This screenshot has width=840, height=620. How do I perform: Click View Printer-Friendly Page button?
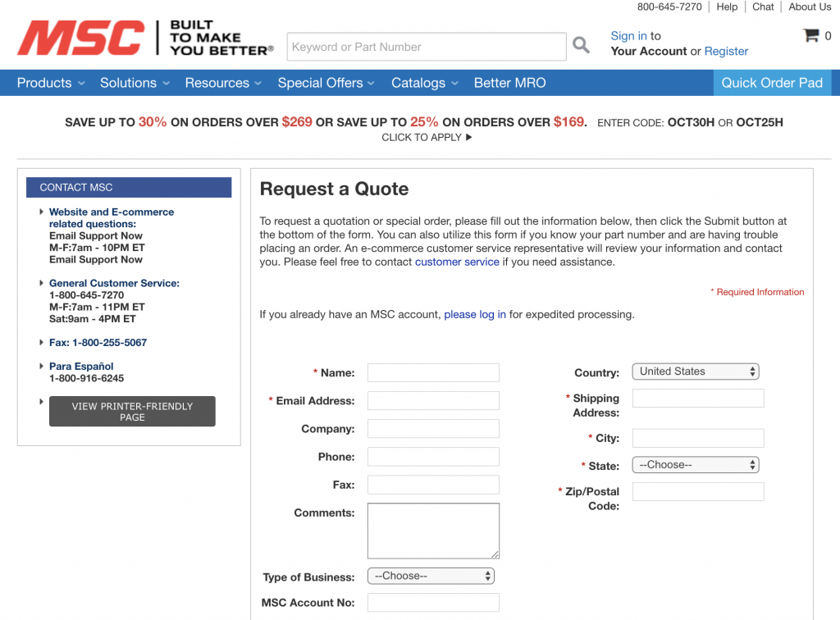[132, 411]
